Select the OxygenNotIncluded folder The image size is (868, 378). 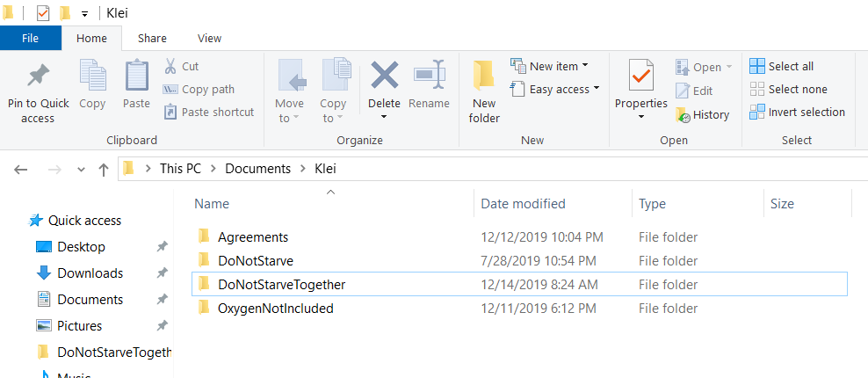[275, 308]
